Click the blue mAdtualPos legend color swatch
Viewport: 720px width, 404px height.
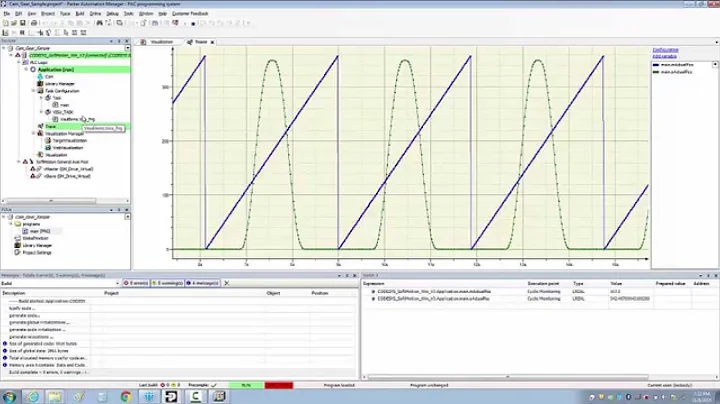pos(656,65)
